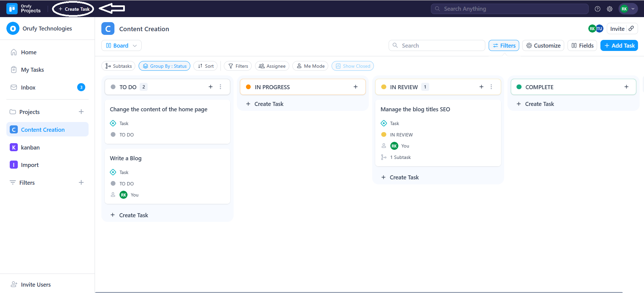Go to My Tasks in sidebar
This screenshot has width=644, height=293.
coord(32,70)
